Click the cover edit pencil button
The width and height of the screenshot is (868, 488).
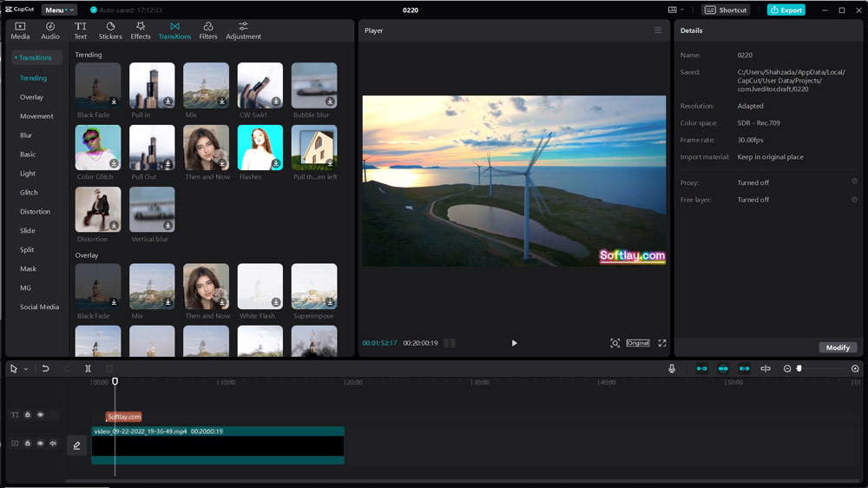point(77,445)
